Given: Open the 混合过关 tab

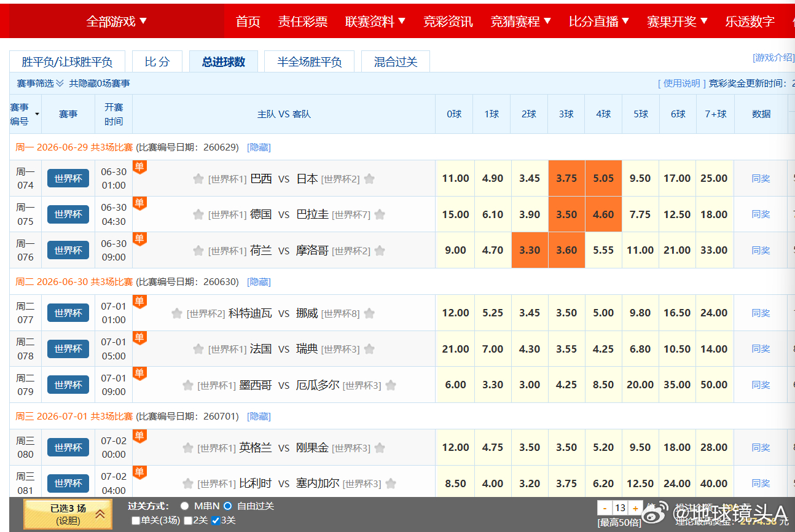Looking at the screenshot, I should pyautogui.click(x=396, y=61).
